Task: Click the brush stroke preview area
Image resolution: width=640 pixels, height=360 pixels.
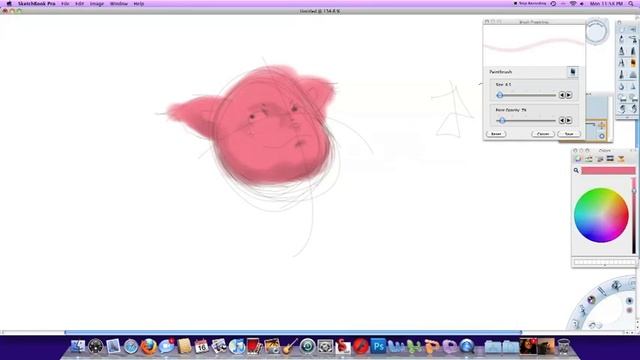Action: pyautogui.click(x=534, y=45)
